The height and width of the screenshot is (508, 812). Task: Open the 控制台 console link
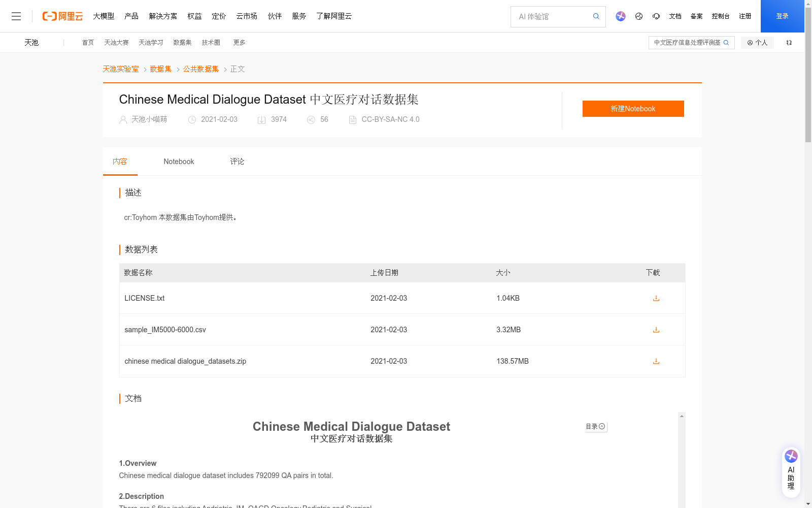click(721, 16)
